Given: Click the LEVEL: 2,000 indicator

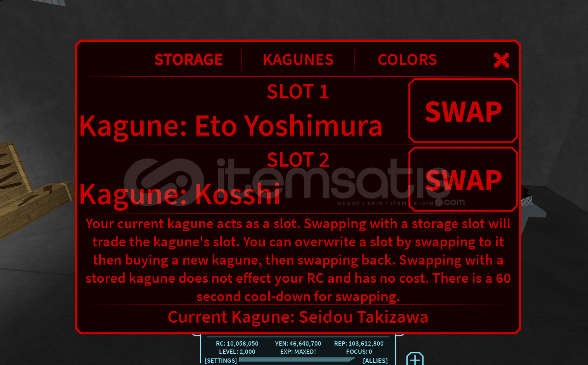Looking at the screenshot, I should coord(237,352).
